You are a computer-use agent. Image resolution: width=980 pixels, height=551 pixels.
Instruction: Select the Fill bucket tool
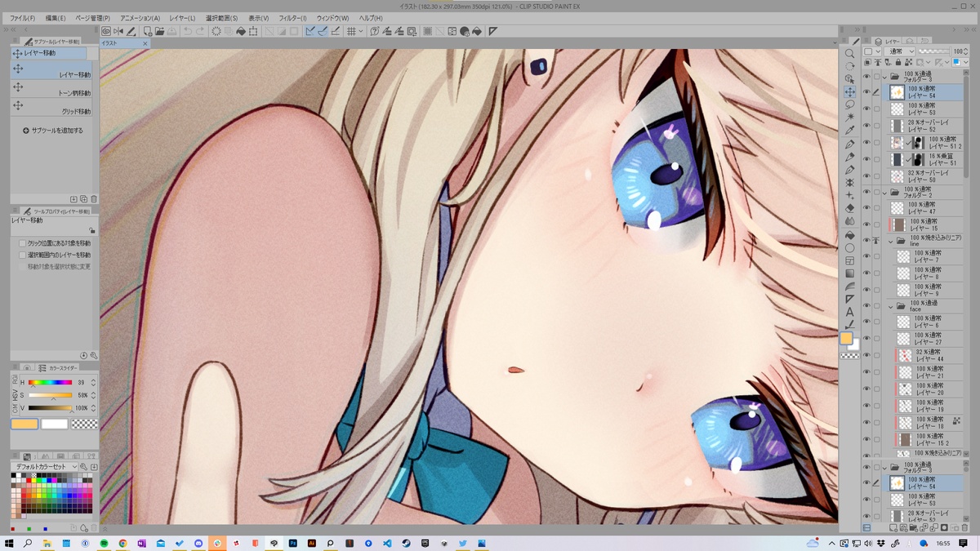[850, 235]
